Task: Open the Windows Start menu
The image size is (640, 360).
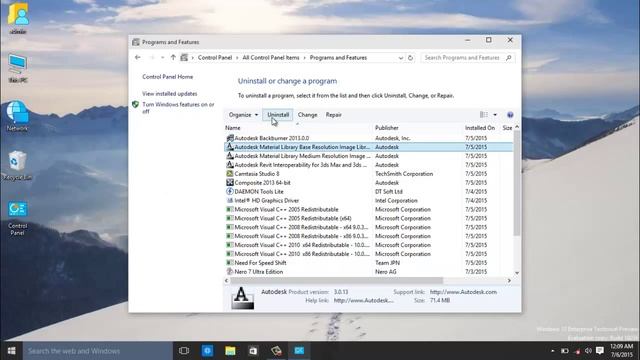Action: point(11,351)
